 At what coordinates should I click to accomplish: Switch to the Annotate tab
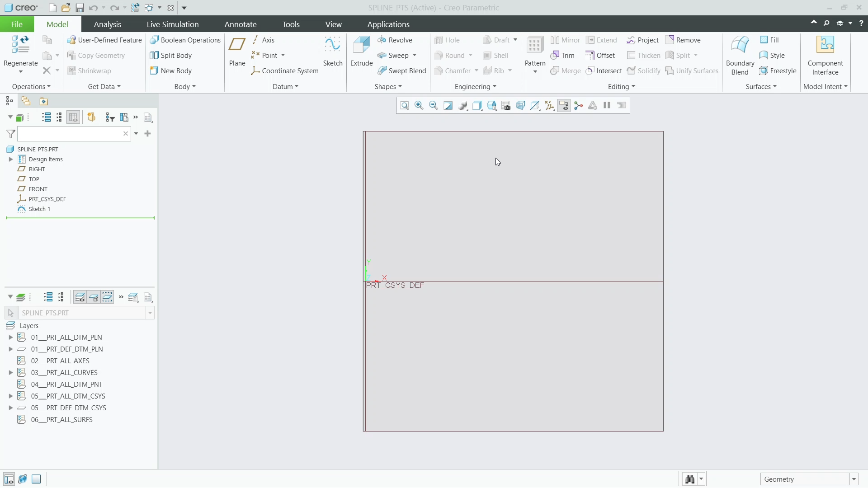[x=241, y=24]
